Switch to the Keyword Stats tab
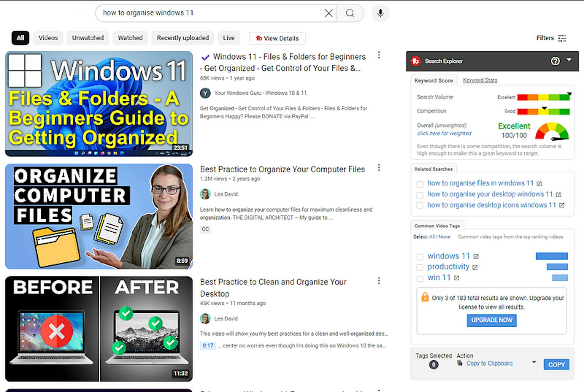This screenshot has height=392, width=584. click(480, 80)
